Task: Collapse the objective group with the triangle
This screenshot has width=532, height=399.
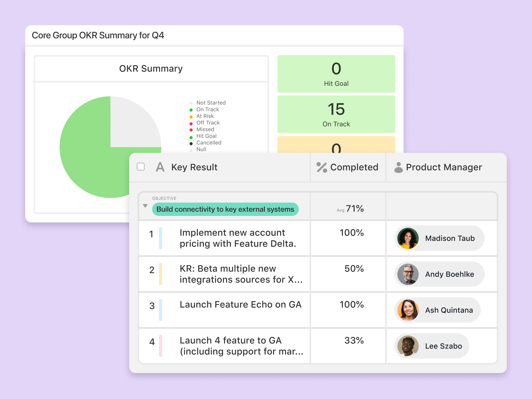Action: tap(145, 206)
